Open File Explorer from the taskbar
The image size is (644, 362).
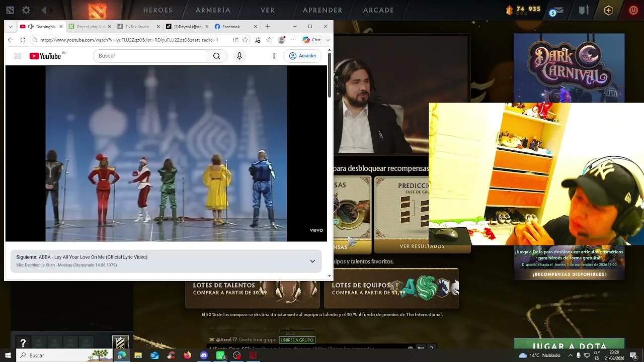(x=138, y=355)
